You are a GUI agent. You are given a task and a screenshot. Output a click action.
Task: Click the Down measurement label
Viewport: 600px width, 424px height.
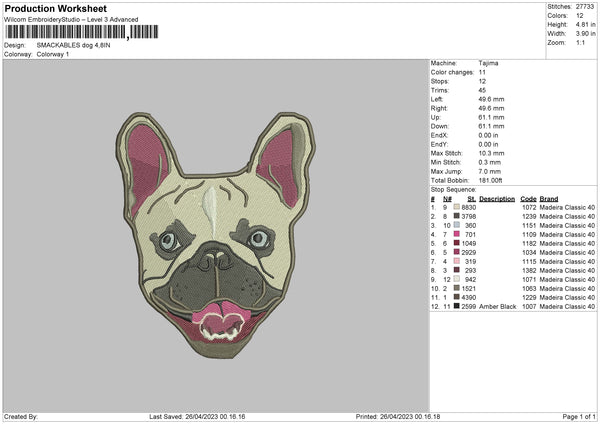click(439, 126)
